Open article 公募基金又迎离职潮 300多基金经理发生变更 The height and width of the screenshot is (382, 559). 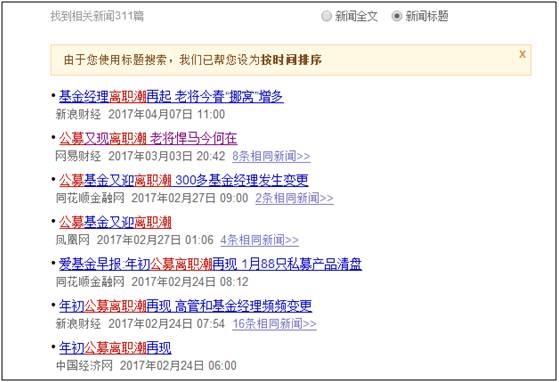coord(184,180)
